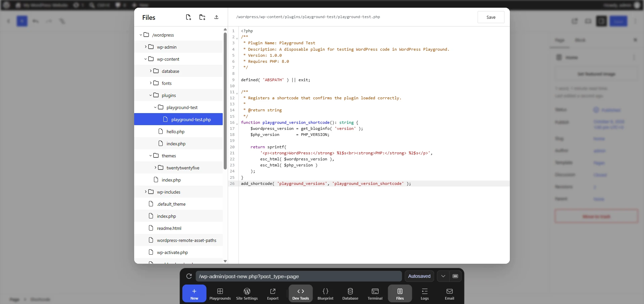Open wp-activate.php file
Screen dimensions: 644x304
178,252
